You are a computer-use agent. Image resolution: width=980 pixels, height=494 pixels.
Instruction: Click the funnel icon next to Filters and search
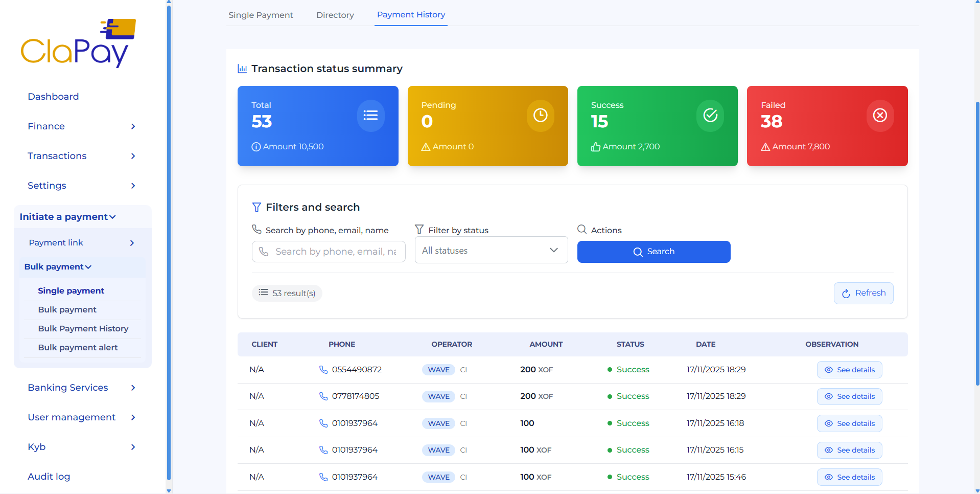pos(256,207)
